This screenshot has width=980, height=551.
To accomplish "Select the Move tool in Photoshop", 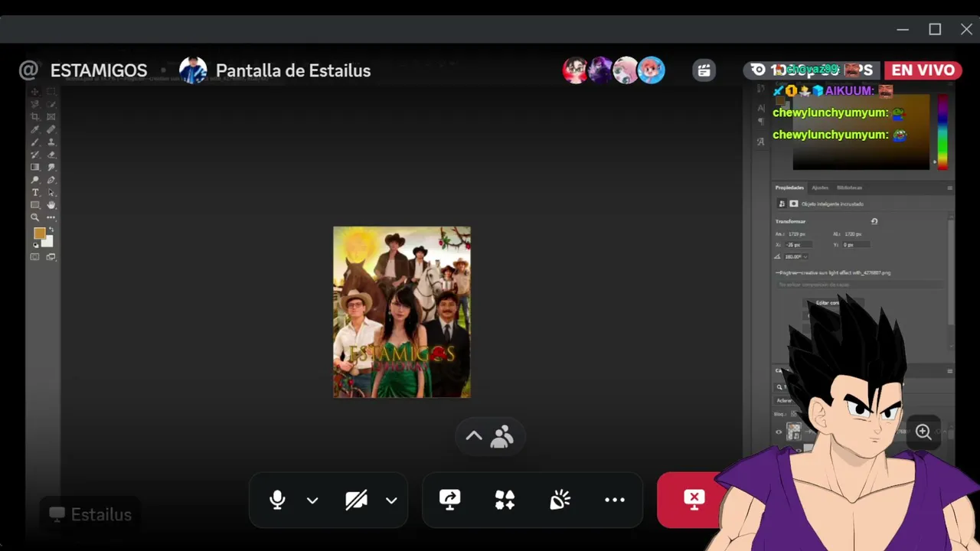I will click(34, 92).
